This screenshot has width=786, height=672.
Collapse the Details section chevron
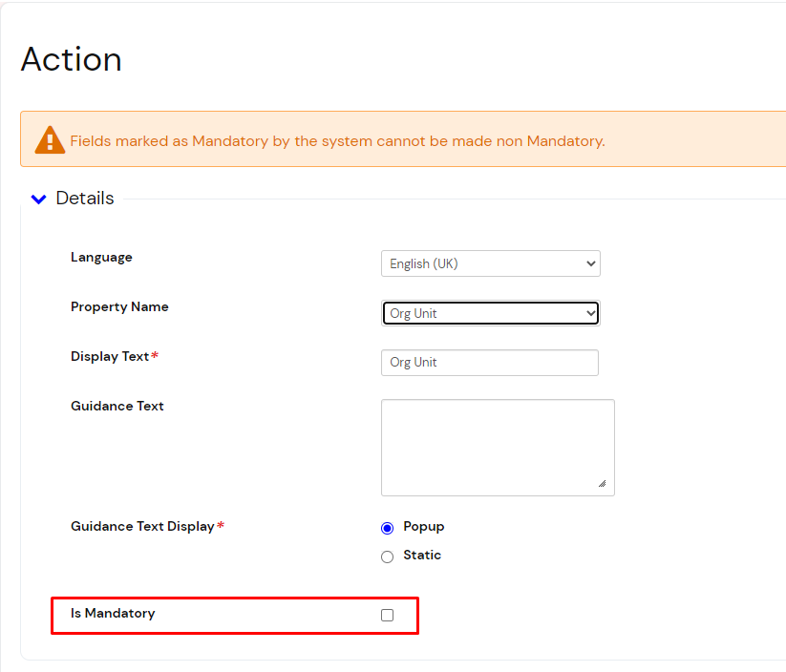coord(38,199)
